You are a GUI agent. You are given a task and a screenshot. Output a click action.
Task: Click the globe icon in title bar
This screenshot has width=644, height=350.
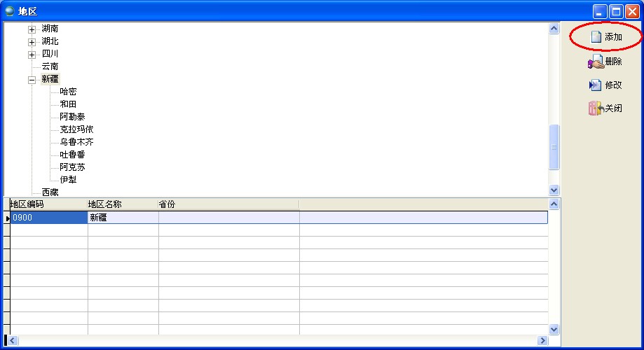click(10, 11)
